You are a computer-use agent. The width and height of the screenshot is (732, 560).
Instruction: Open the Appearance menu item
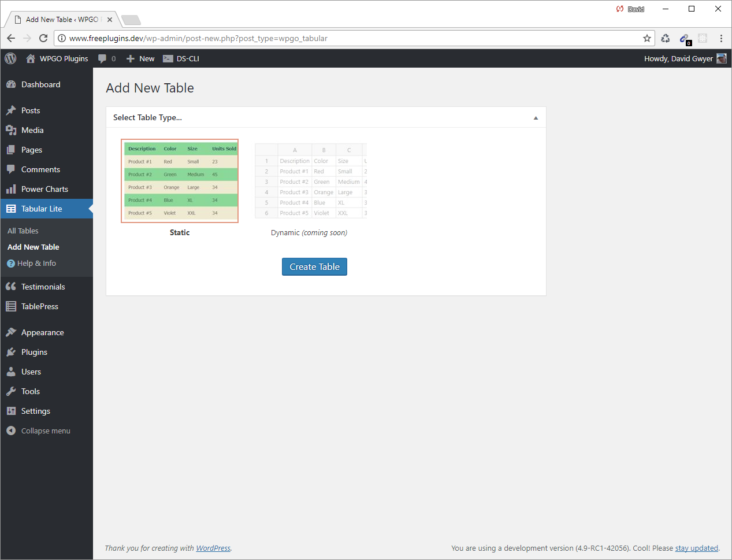click(47, 332)
